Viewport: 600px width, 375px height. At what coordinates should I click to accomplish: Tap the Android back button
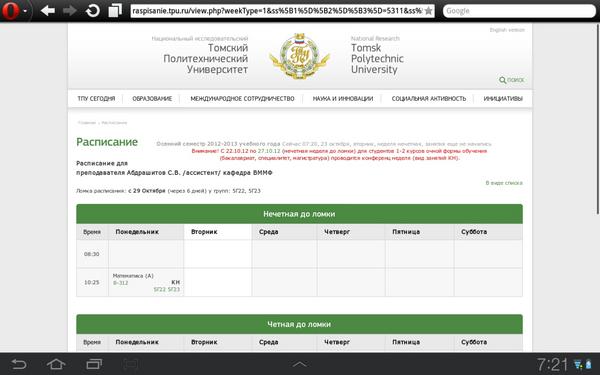pos(18,364)
